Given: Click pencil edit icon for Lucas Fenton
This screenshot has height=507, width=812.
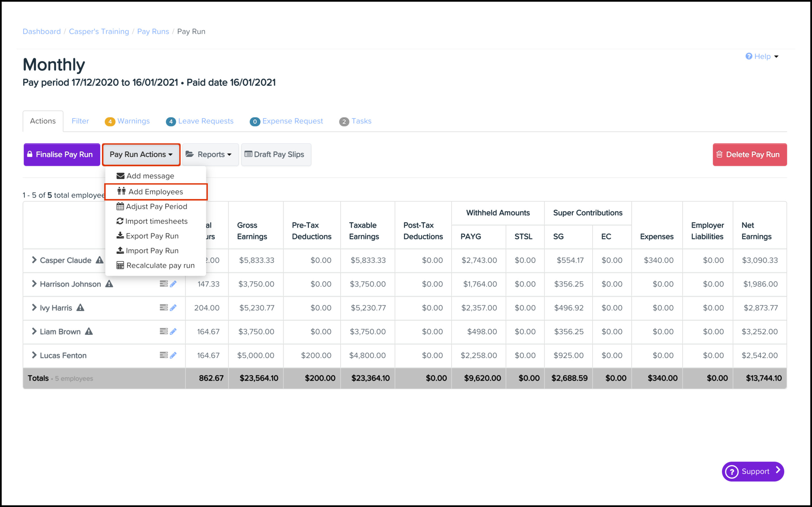Looking at the screenshot, I should coord(173,355).
